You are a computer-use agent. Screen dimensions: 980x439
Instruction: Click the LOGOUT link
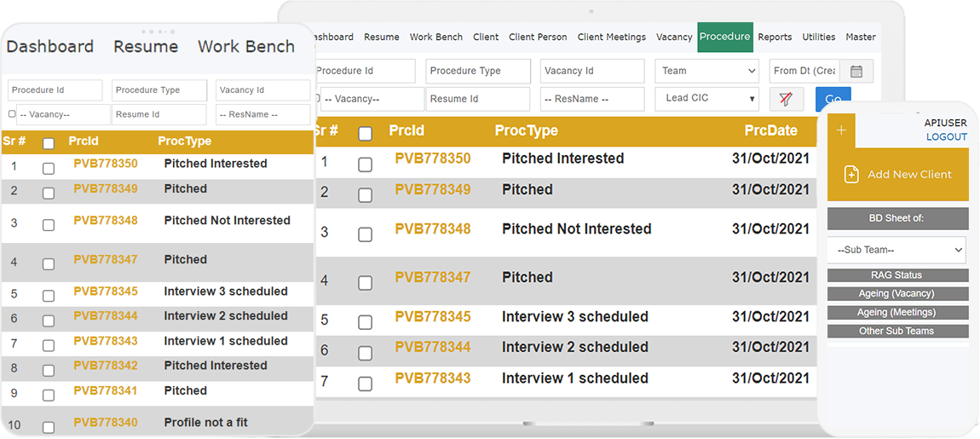click(946, 137)
